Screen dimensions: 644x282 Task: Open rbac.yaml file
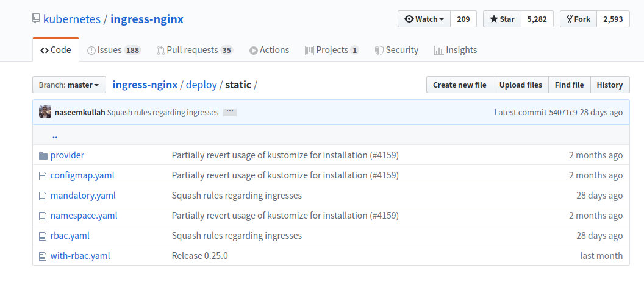70,236
